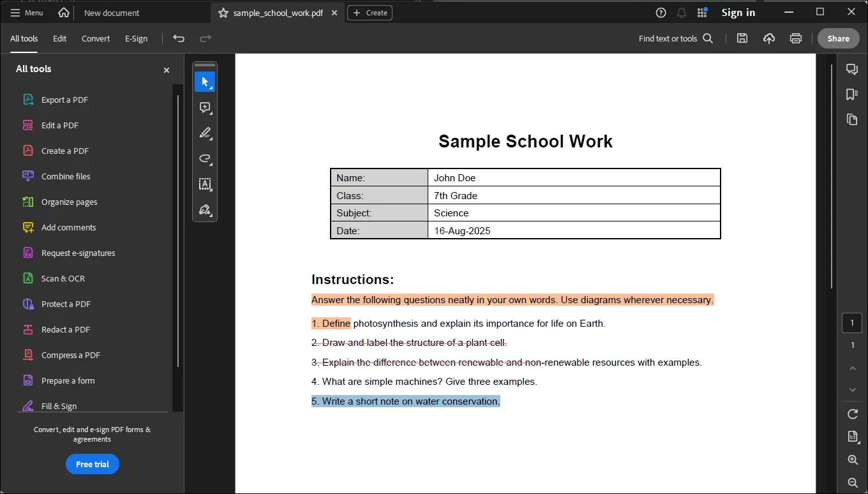Open the Bookmarks panel icon
This screenshot has height=494, width=868.
[x=851, y=94]
